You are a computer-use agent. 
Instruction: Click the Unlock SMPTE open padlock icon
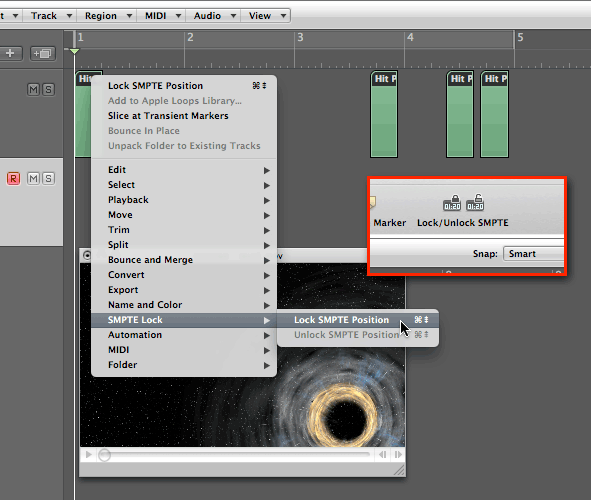pyautogui.click(x=475, y=203)
